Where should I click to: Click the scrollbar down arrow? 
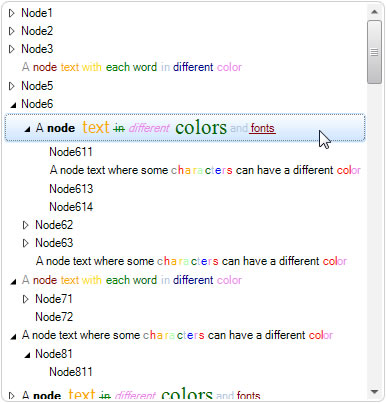click(x=374, y=392)
